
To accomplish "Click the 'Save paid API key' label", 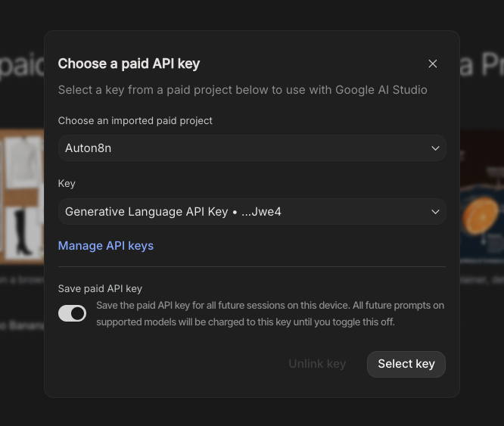I will tap(100, 288).
